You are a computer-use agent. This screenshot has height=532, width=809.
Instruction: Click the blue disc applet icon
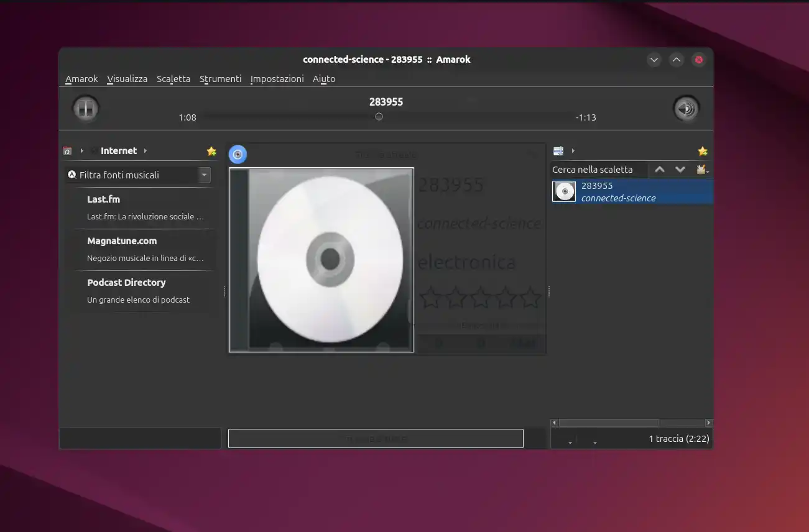point(238,154)
